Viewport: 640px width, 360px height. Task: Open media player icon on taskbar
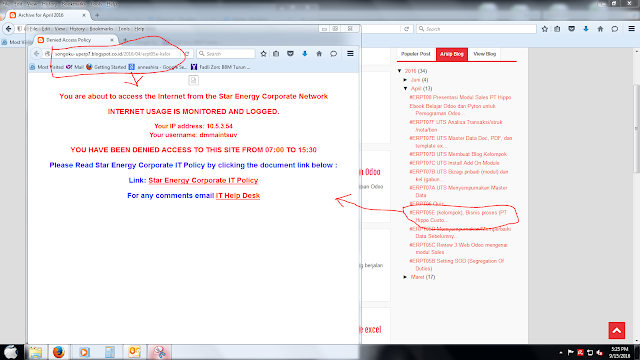coord(84,352)
